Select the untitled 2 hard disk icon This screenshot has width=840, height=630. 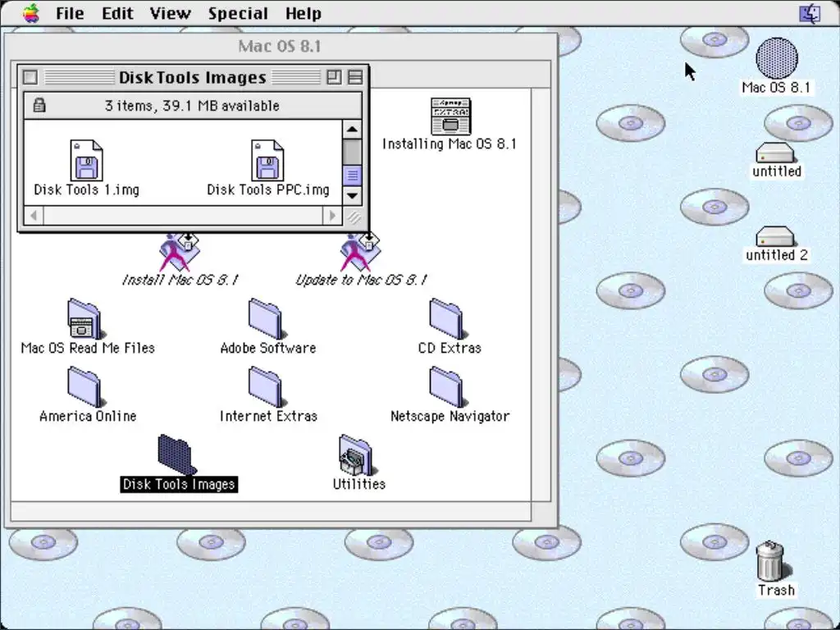[x=774, y=236]
